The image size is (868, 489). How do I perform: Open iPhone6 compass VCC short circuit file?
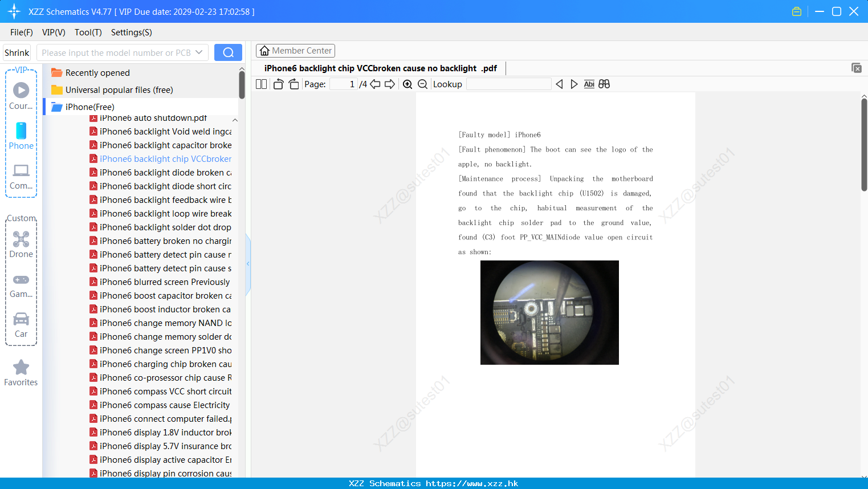click(x=160, y=392)
